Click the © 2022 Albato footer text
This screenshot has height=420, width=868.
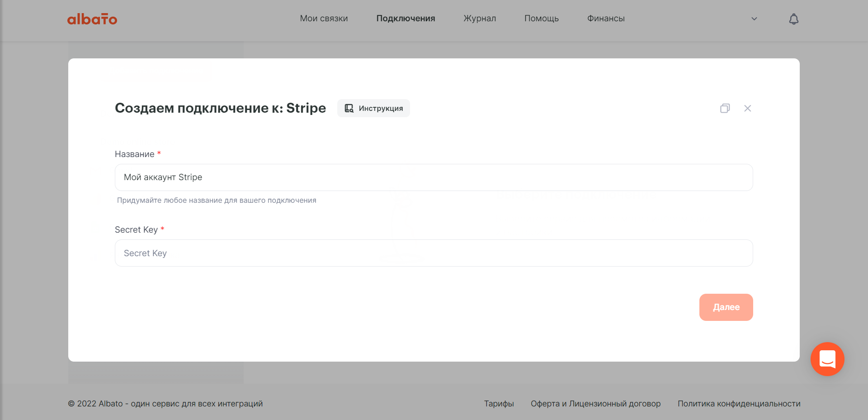[x=165, y=404]
